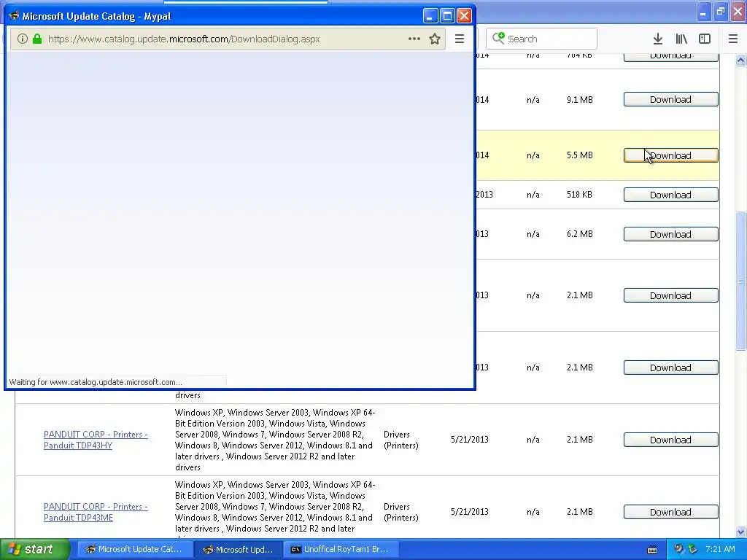Open page actions three-dots menu in popup
747x560 pixels.
[x=414, y=39]
